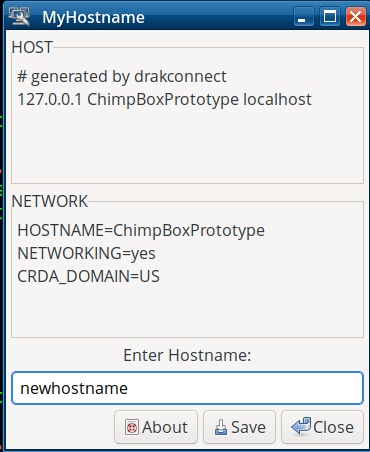The height and width of the screenshot is (452, 370).
Task: Click the '# generated by drakconnect' line
Action: pyautogui.click(x=122, y=77)
